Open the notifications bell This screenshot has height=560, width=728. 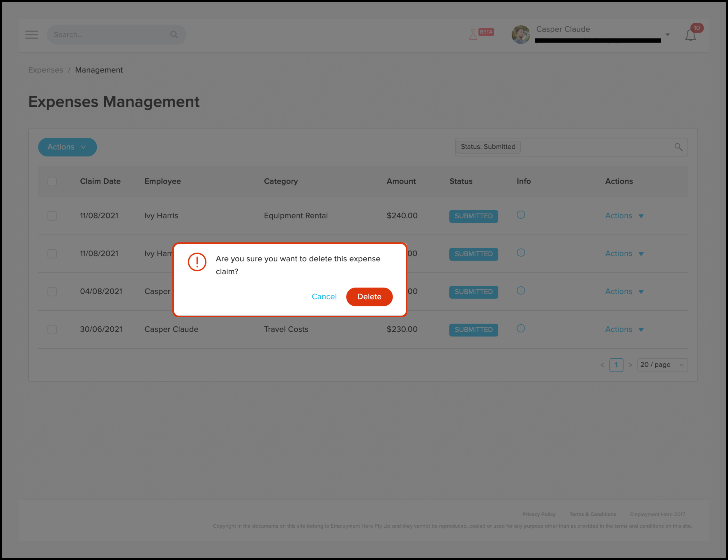(x=690, y=35)
